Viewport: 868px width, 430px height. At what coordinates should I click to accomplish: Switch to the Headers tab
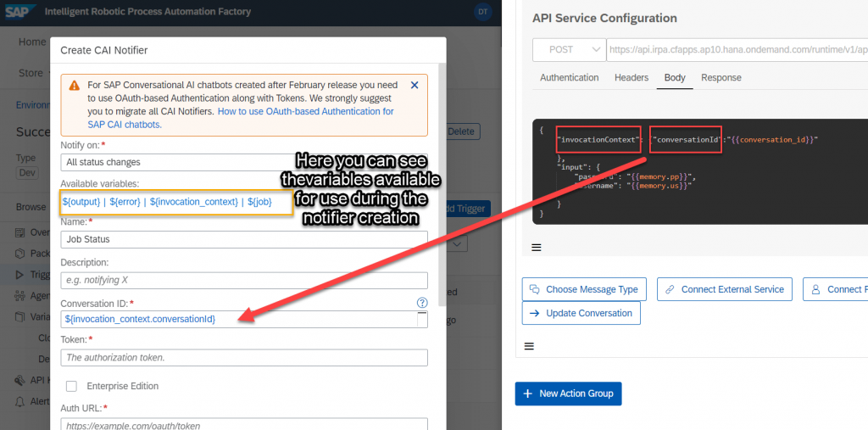click(x=631, y=77)
